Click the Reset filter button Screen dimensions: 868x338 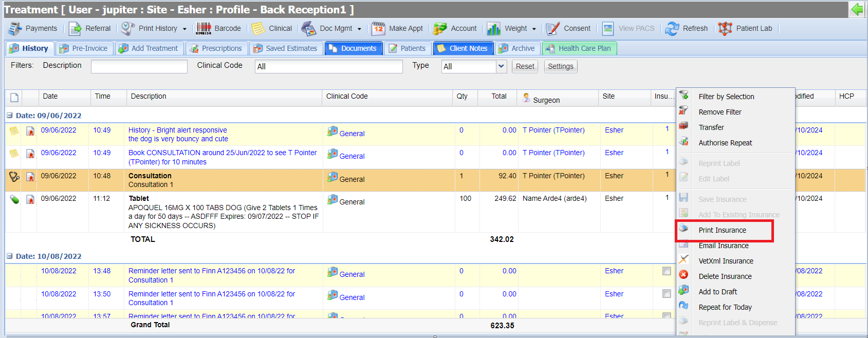pyautogui.click(x=525, y=66)
